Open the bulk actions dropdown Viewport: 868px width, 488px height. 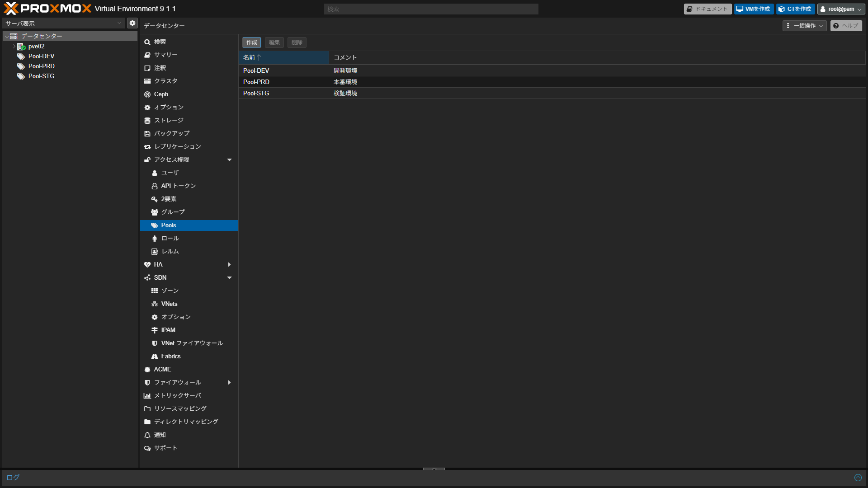[x=804, y=26]
